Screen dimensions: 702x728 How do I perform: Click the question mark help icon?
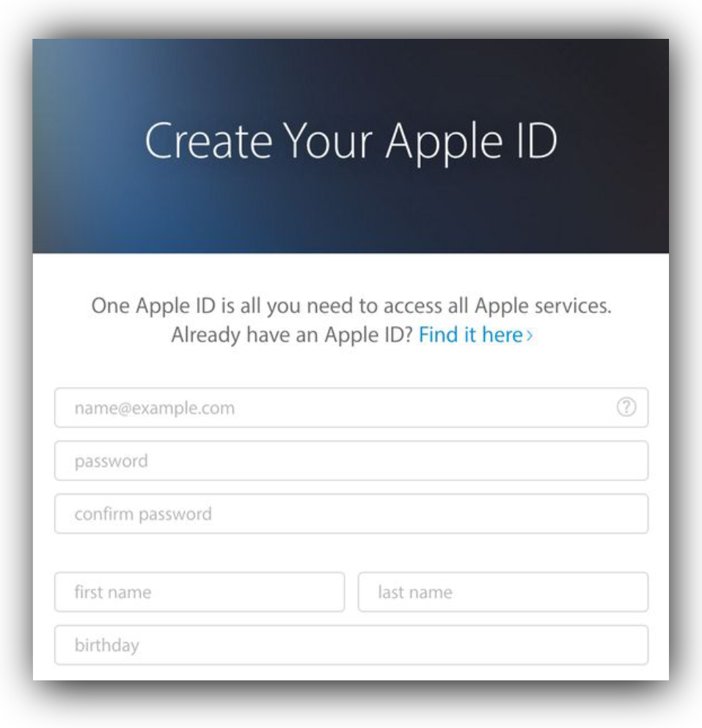(626, 407)
